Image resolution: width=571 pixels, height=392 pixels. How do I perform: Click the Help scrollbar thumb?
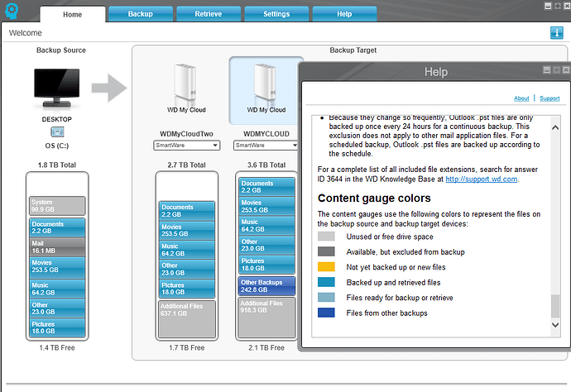coord(555,306)
